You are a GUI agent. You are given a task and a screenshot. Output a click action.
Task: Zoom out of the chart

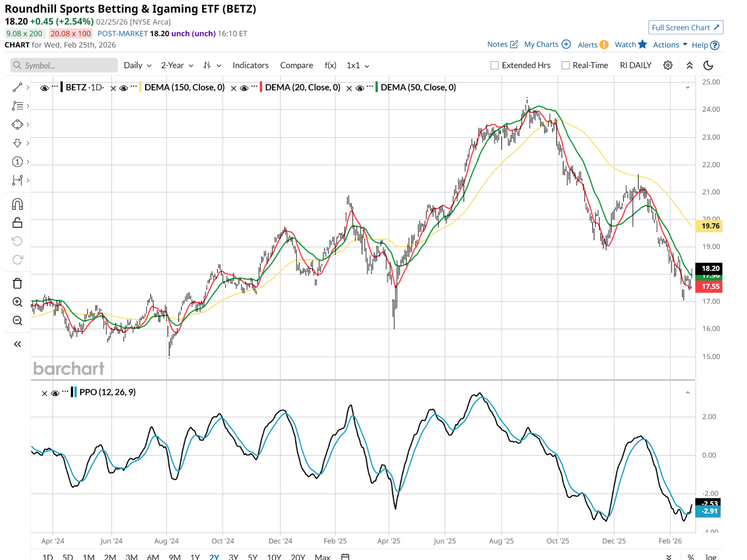17,321
